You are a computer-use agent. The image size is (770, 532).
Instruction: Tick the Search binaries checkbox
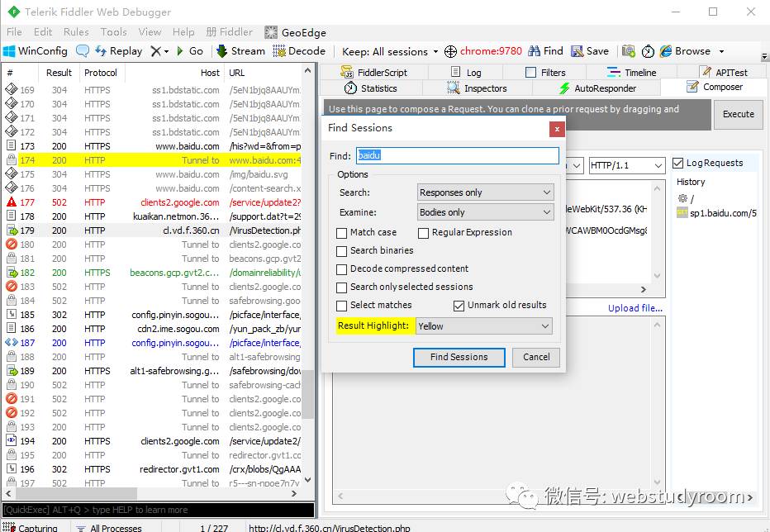pyautogui.click(x=341, y=251)
